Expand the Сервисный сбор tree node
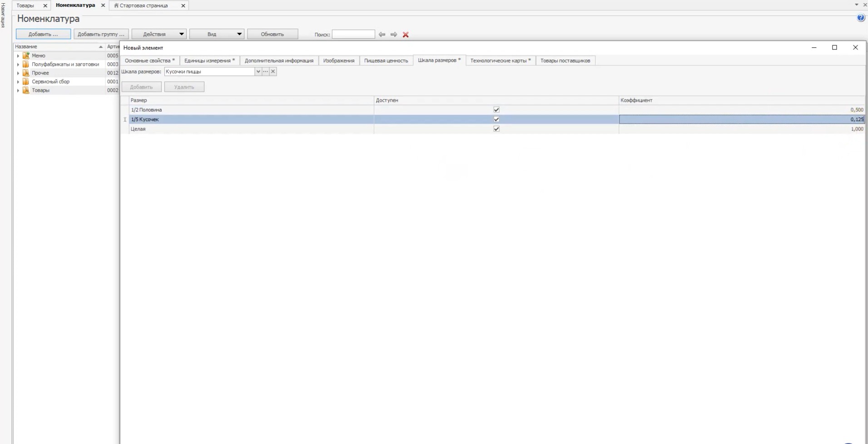The image size is (868, 444). coord(18,82)
